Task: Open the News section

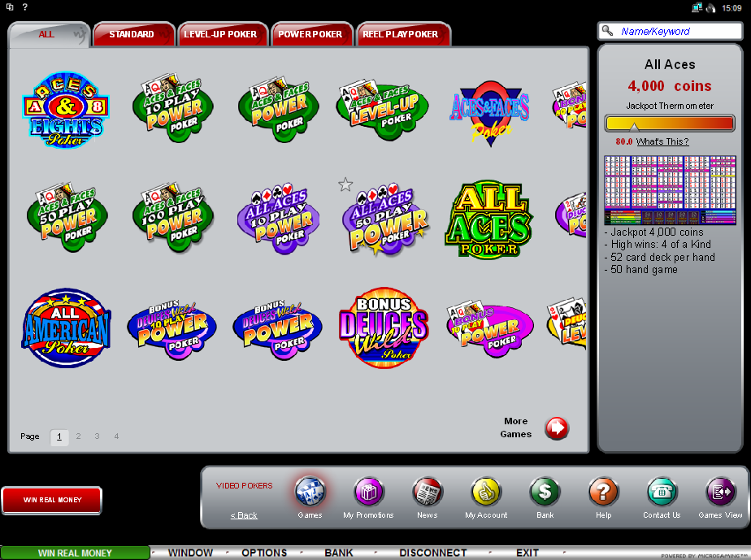Action: tap(428, 492)
